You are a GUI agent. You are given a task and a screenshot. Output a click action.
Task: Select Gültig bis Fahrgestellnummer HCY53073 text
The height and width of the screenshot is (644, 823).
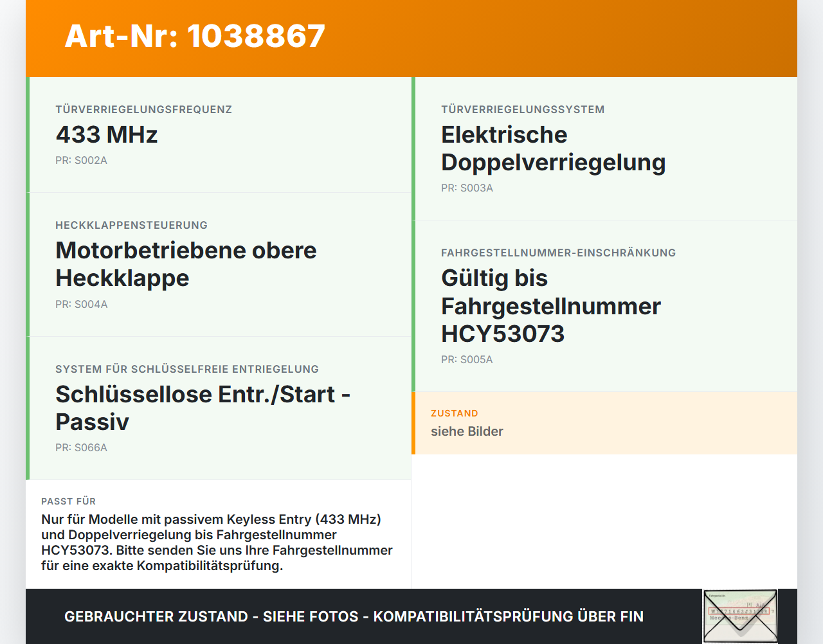[x=551, y=306]
